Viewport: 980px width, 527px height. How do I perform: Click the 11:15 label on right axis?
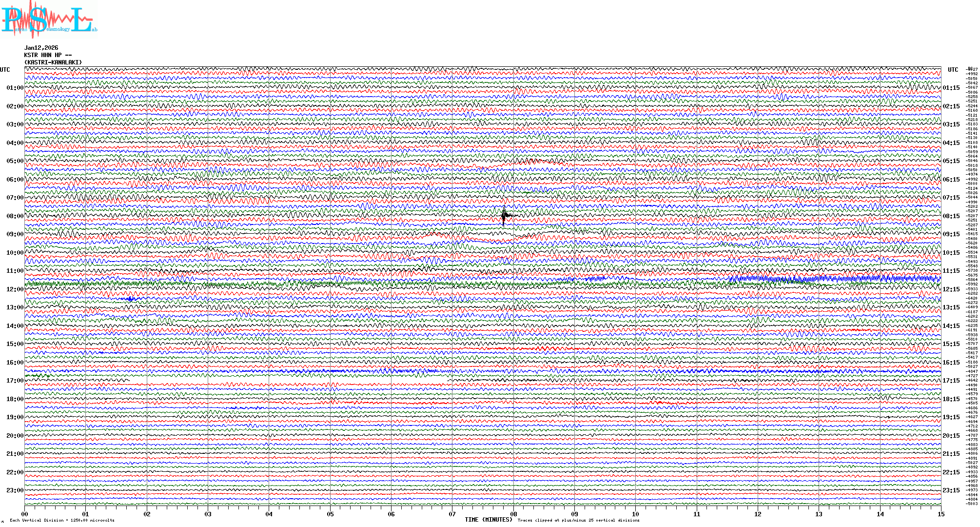[x=951, y=271]
